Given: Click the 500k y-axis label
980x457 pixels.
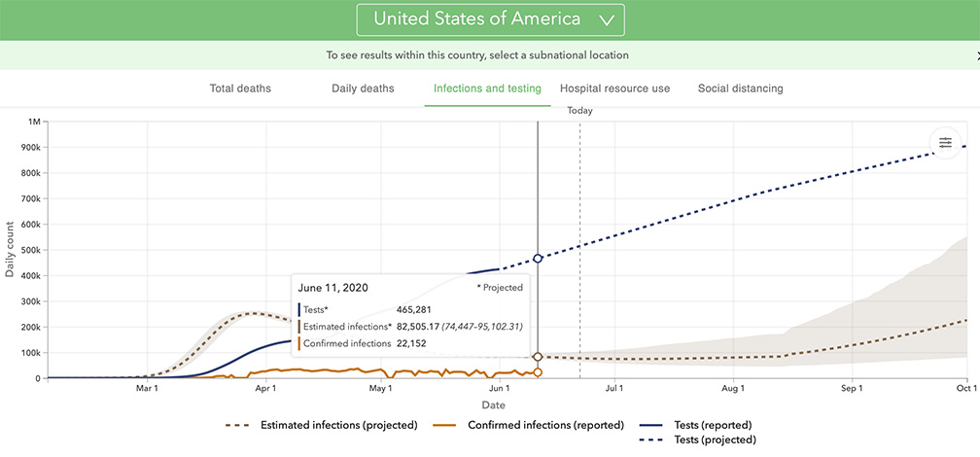Looking at the screenshot, I should [29, 250].
